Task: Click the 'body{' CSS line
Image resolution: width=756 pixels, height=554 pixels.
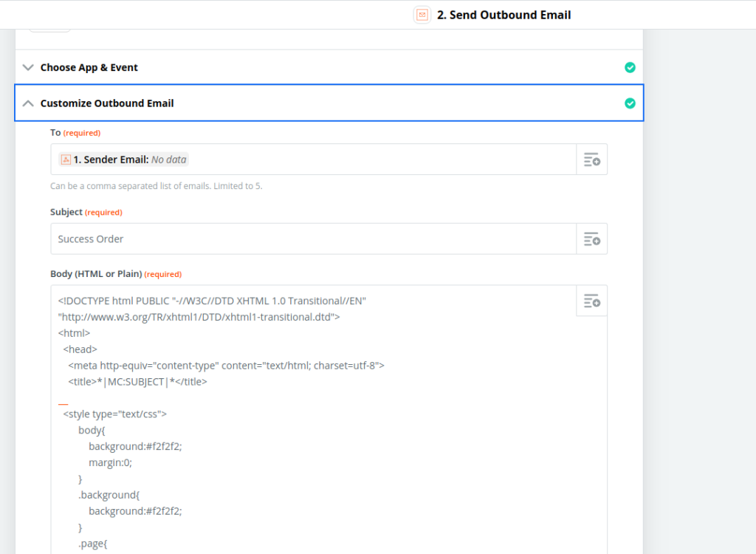Action: (x=92, y=431)
